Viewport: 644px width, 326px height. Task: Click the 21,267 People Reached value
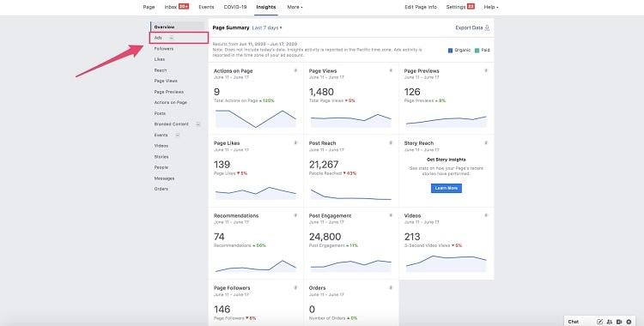tap(324, 164)
